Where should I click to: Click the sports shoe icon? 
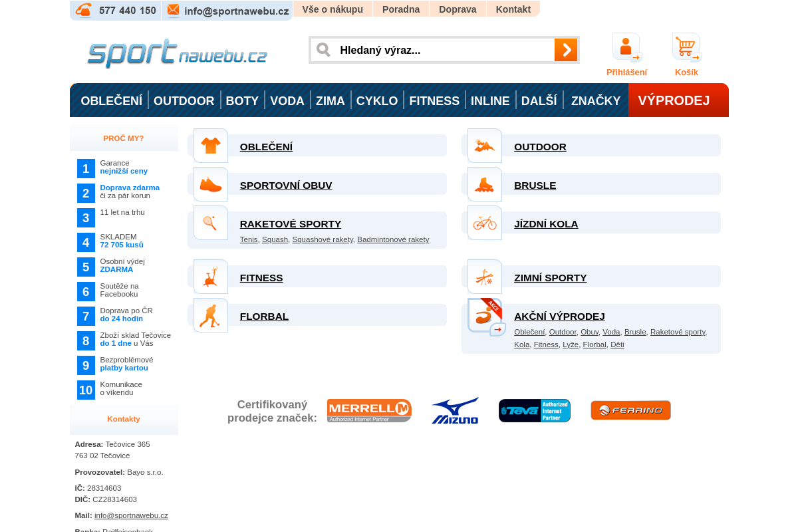click(x=211, y=184)
